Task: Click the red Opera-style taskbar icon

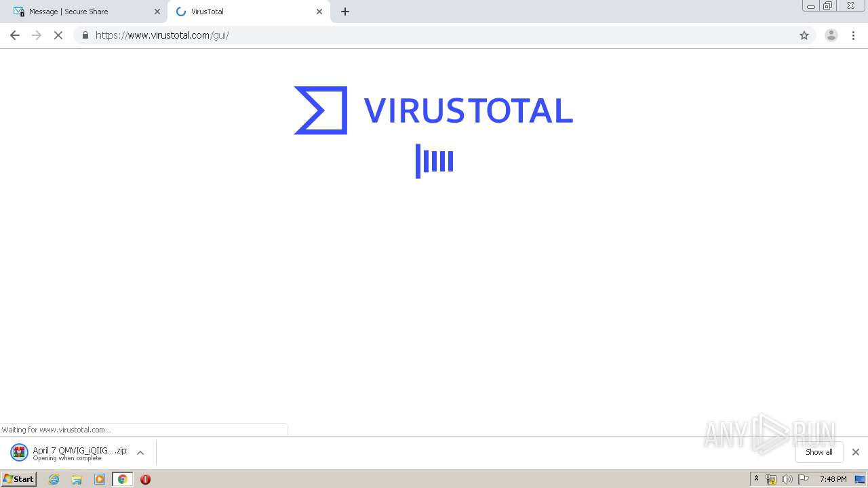Action: tap(145, 479)
